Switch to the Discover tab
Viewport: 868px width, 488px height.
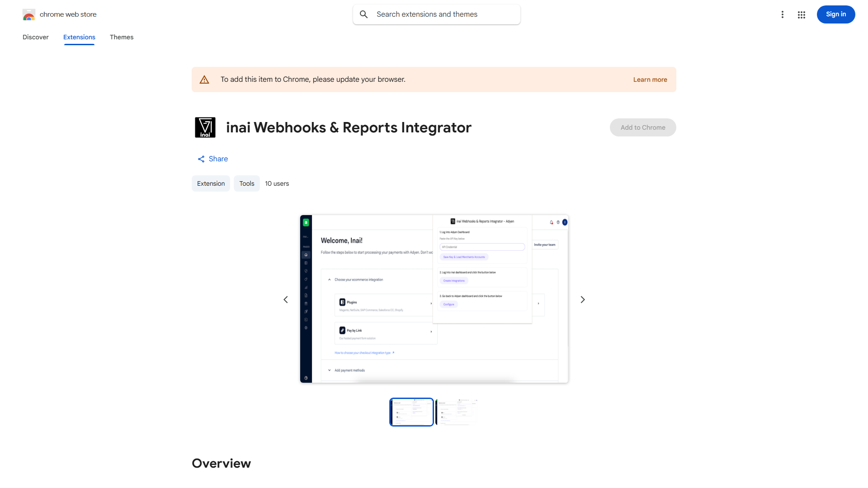35,37
